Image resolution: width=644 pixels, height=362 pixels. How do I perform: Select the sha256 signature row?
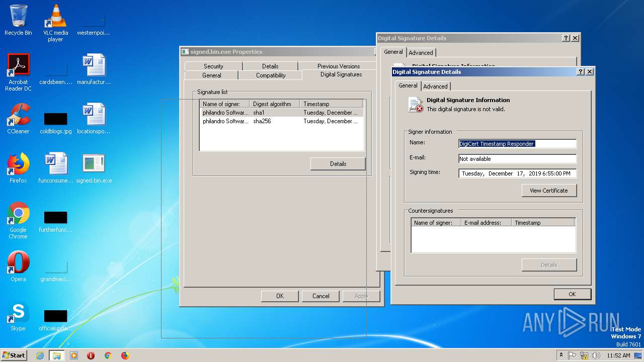click(281, 121)
